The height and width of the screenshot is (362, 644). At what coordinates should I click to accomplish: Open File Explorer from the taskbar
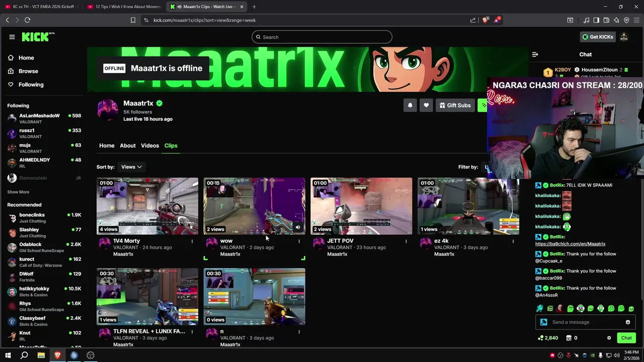point(41,355)
